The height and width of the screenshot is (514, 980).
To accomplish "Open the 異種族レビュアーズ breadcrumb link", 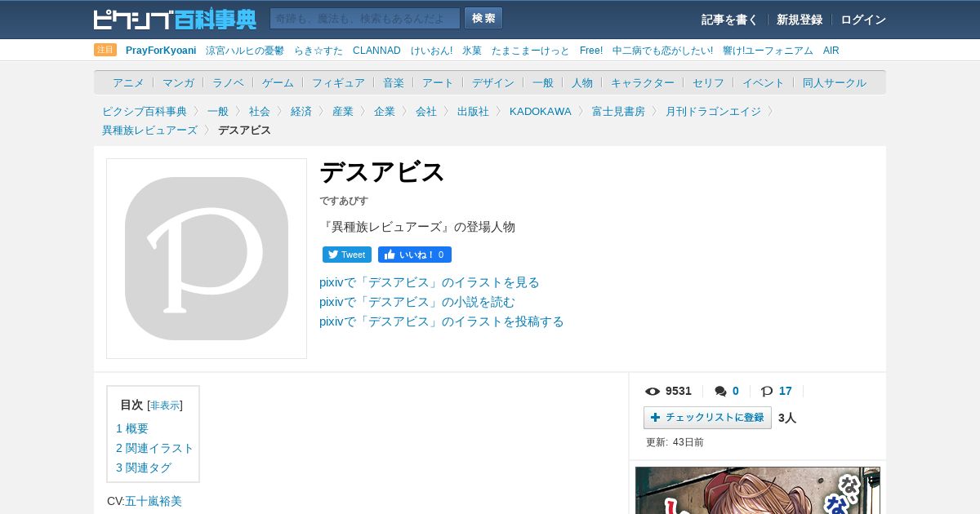I will 149,130.
